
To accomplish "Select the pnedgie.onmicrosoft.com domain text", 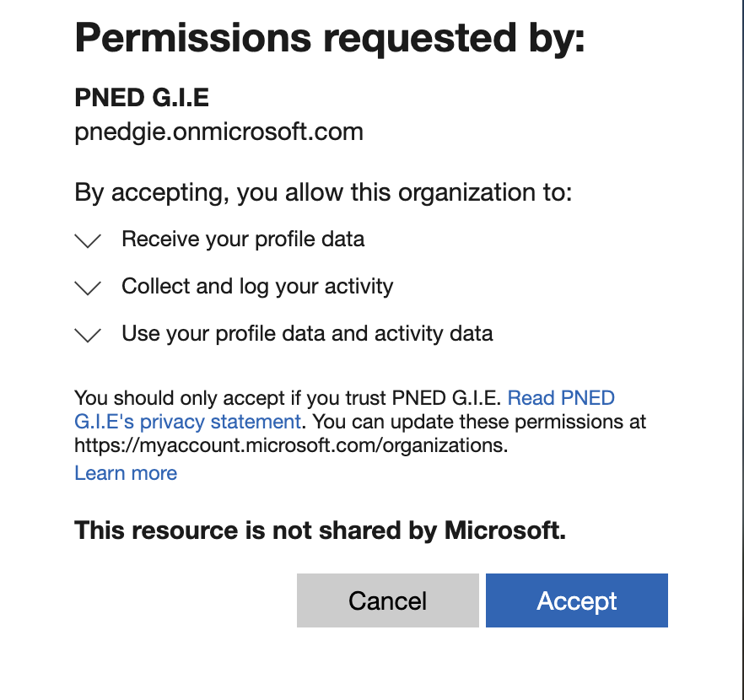I will click(x=218, y=132).
